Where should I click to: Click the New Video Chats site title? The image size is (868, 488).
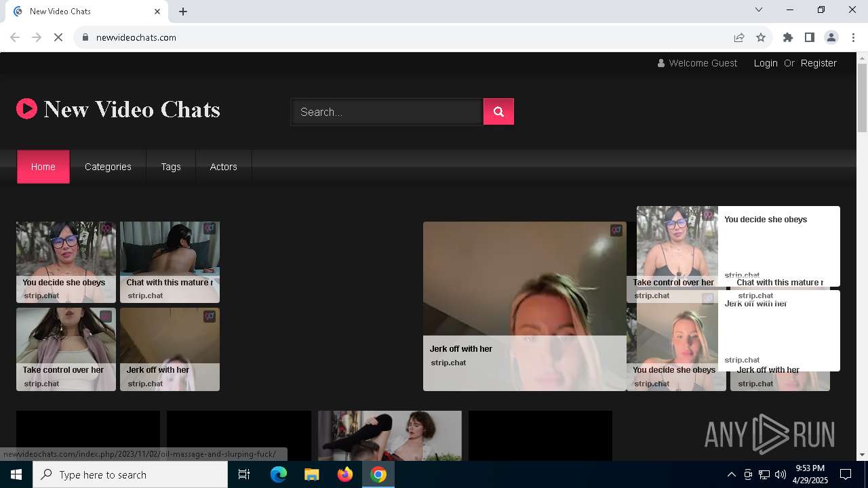(x=132, y=109)
